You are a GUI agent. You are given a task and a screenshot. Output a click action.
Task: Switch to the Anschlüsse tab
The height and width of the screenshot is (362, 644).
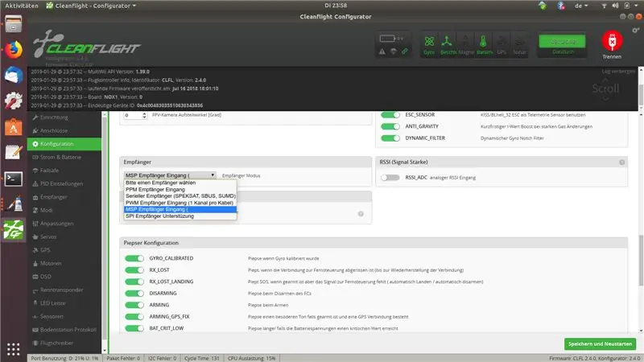pos(64,130)
